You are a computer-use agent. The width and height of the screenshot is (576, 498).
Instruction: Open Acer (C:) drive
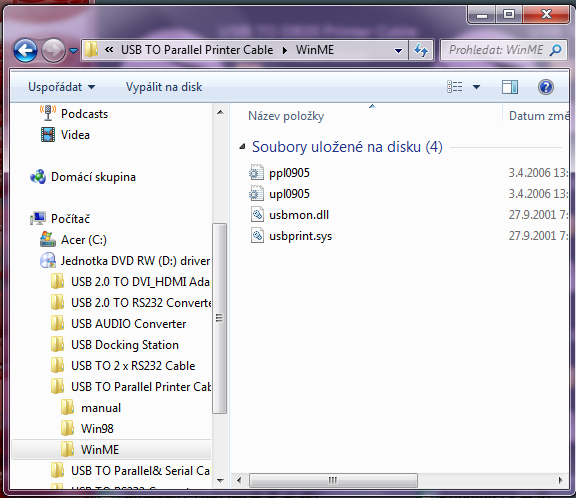point(84,240)
